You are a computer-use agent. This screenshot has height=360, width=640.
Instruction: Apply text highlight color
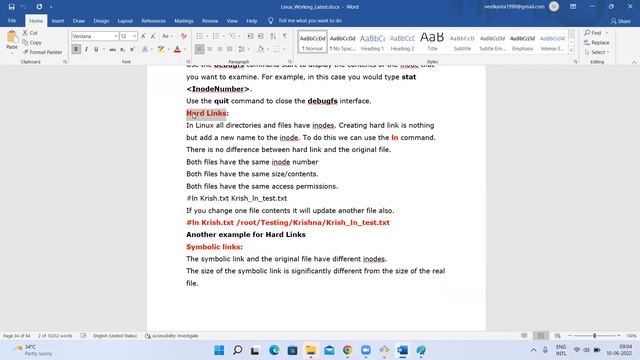161,49
